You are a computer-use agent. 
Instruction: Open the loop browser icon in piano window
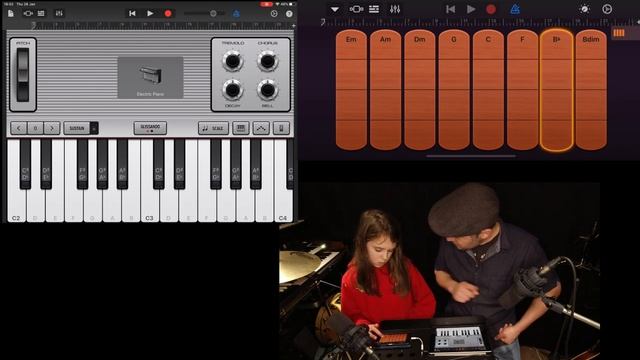click(274, 13)
